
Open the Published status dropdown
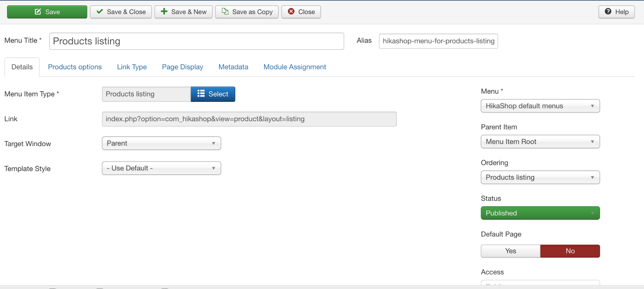click(x=540, y=213)
